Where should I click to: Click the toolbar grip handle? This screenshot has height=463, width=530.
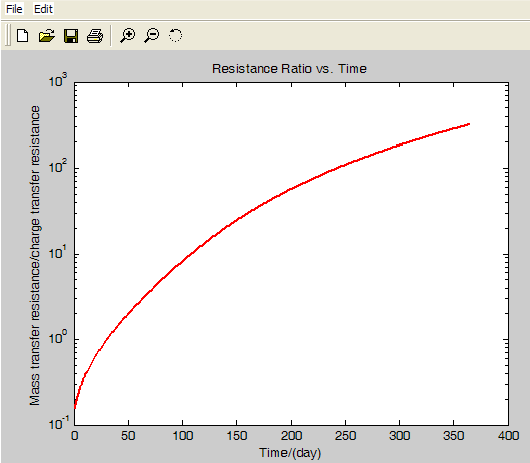[x=8, y=35]
